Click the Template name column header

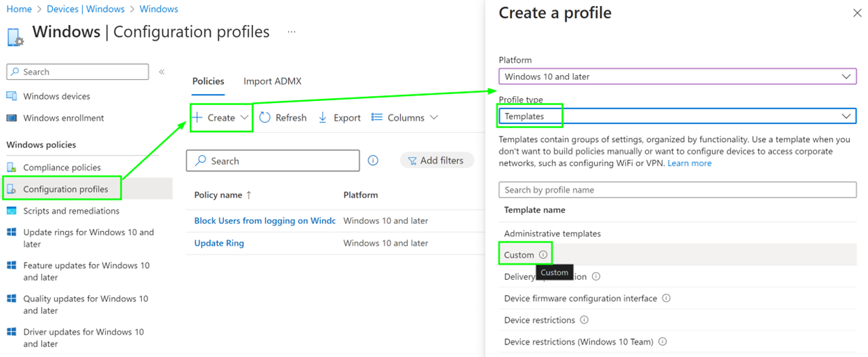pos(535,210)
